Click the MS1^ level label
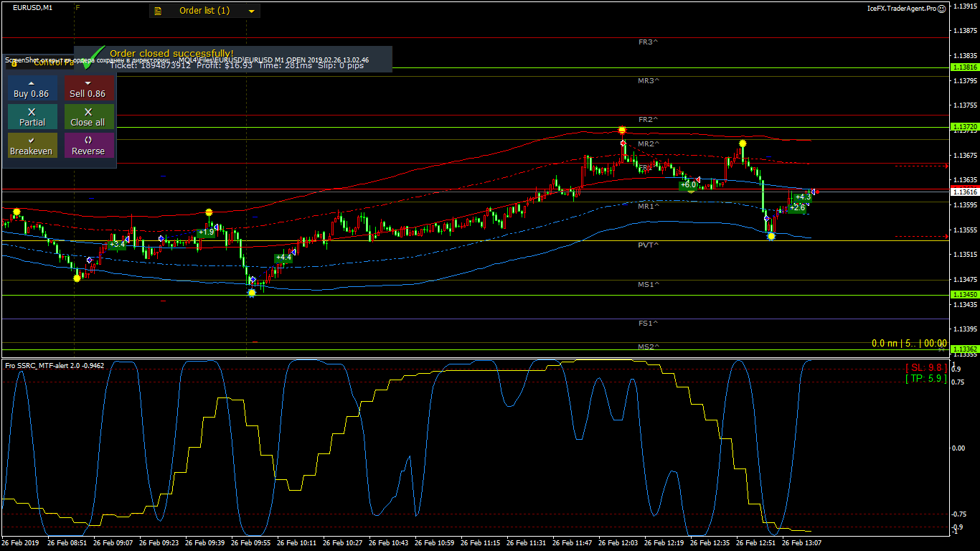980x551 pixels. click(x=649, y=285)
